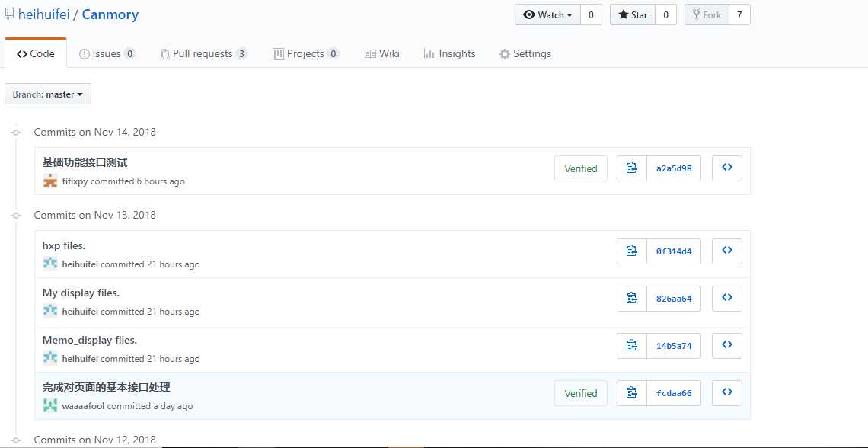Open commit titled My display files.
The image size is (868, 448).
coord(81,293)
